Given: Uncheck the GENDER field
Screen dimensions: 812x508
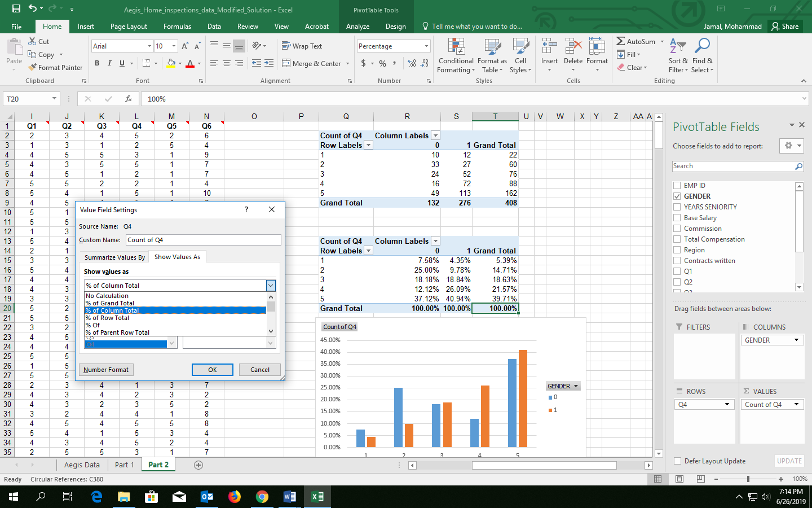Looking at the screenshot, I should tap(677, 196).
